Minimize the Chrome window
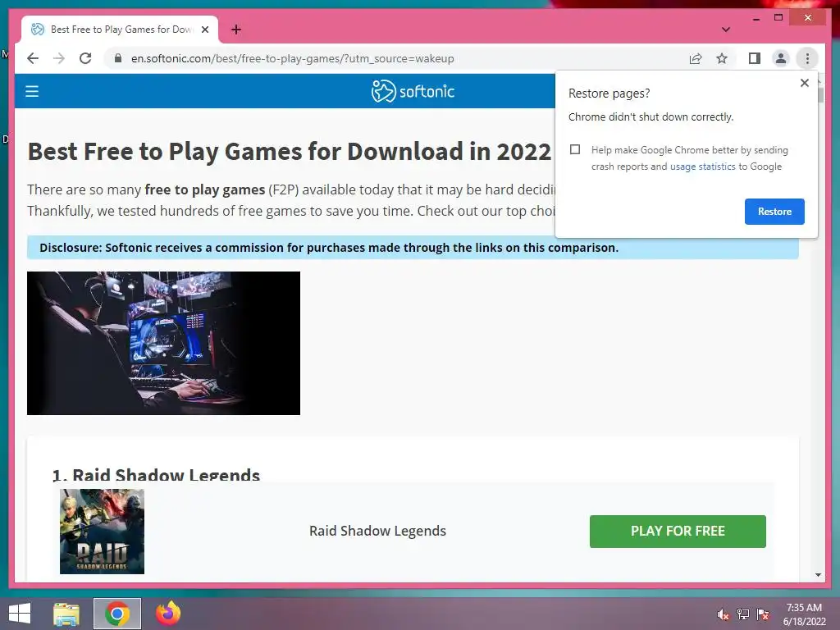840x630 pixels. 756,18
